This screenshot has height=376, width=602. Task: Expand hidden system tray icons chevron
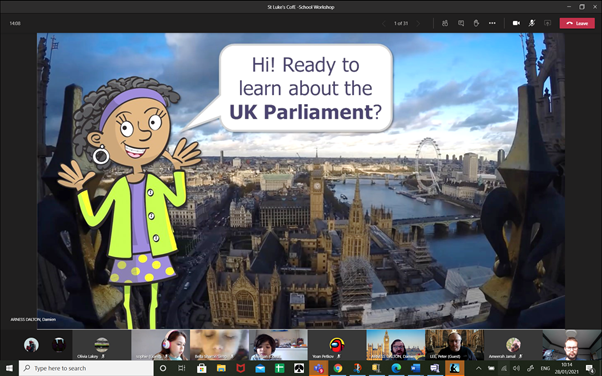pyautogui.click(x=478, y=368)
